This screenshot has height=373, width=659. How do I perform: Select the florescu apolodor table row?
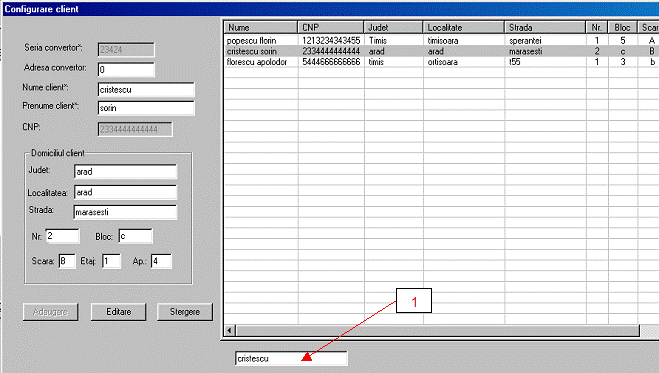point(441,62)
